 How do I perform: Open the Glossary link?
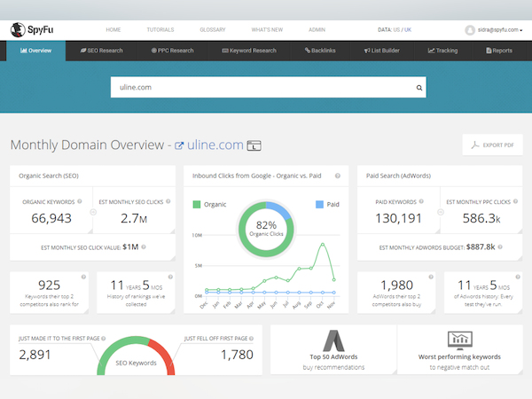point(213,30)
